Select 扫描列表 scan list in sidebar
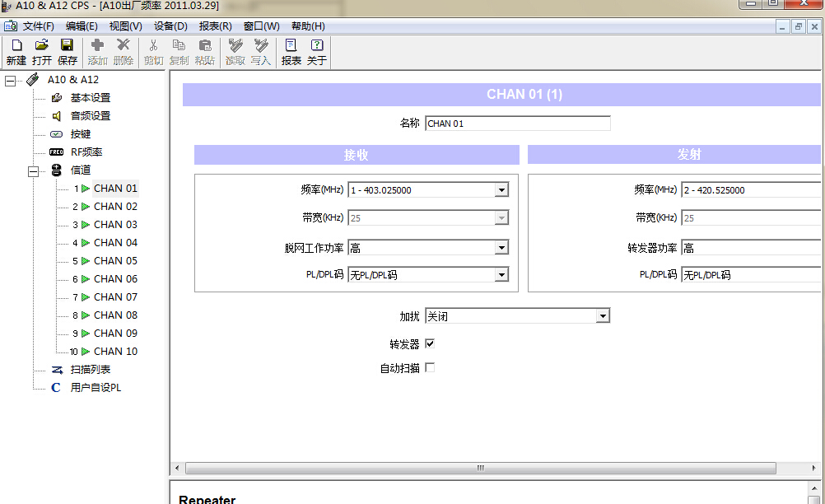This screenshot has width=825, height=504. [x=90, y=370]
